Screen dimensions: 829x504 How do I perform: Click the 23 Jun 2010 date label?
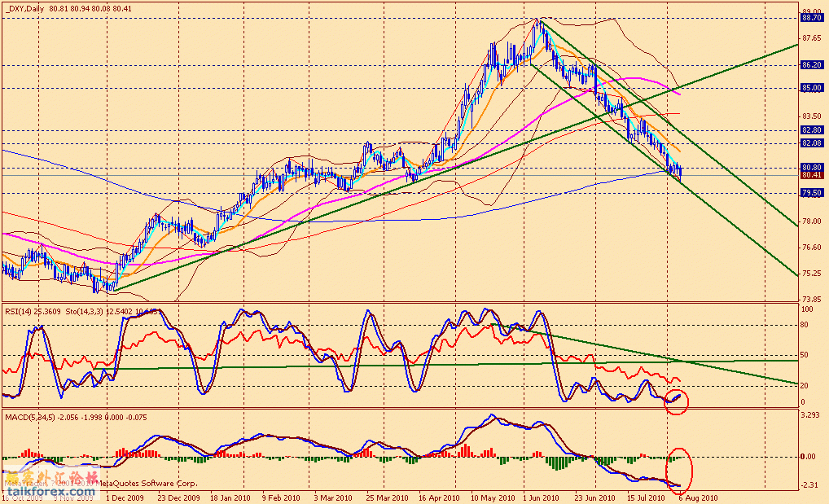(x=594, y=498)
